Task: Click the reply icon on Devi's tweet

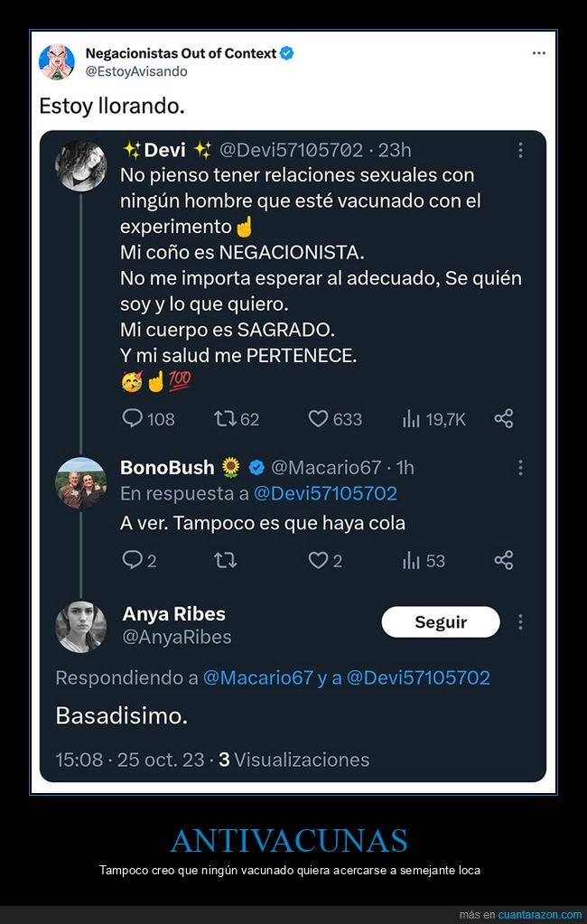Action: coord(133,418)
